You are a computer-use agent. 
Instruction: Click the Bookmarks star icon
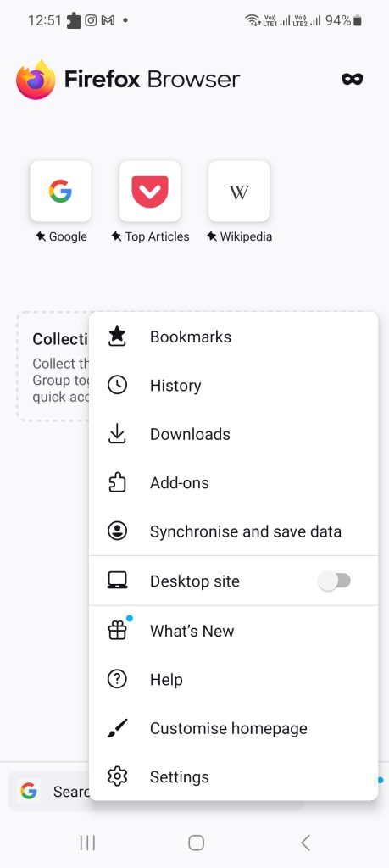(x=117, y=337)
